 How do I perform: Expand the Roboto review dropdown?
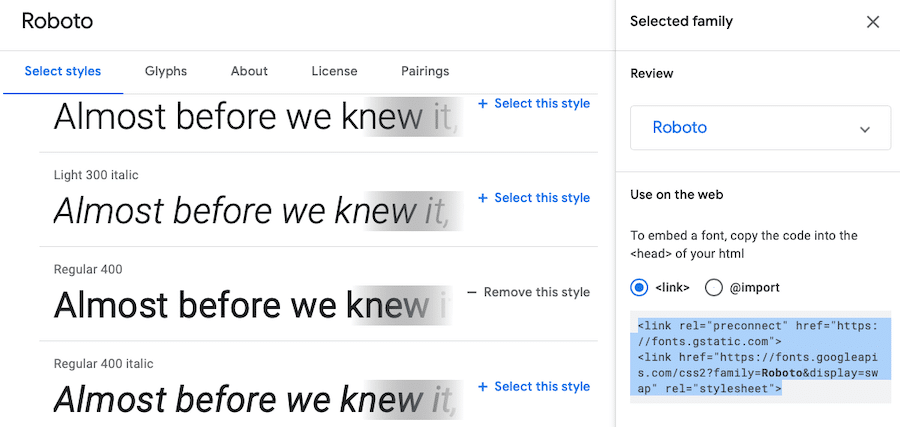[760, 128]
